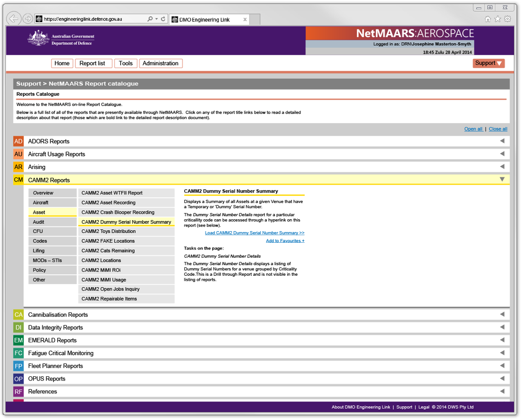Close the DMO Engineering Link tab
Image resolution: width=521 pixels, height=420 pixels.
pyautogui.click(x=245, y=20)
